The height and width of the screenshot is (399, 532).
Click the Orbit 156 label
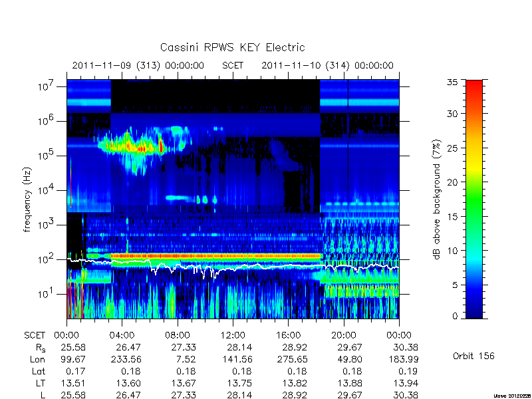[473, 356]
